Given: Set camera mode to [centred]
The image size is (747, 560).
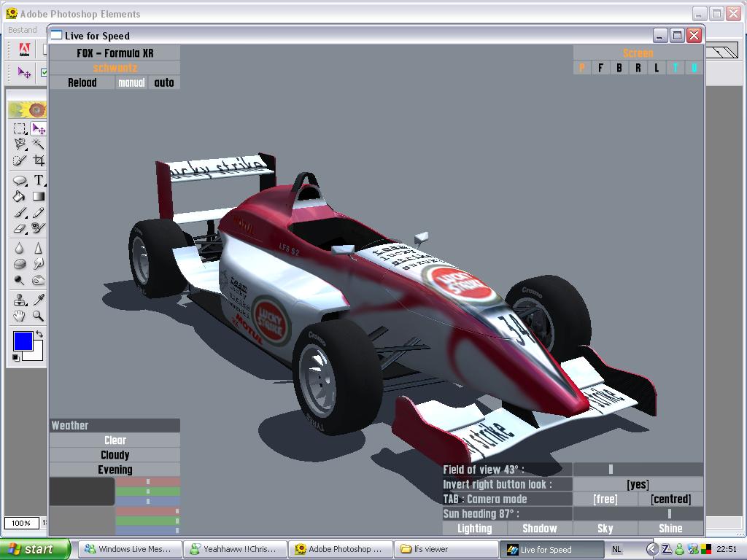Looking at the screenshot, I should 671,499.
